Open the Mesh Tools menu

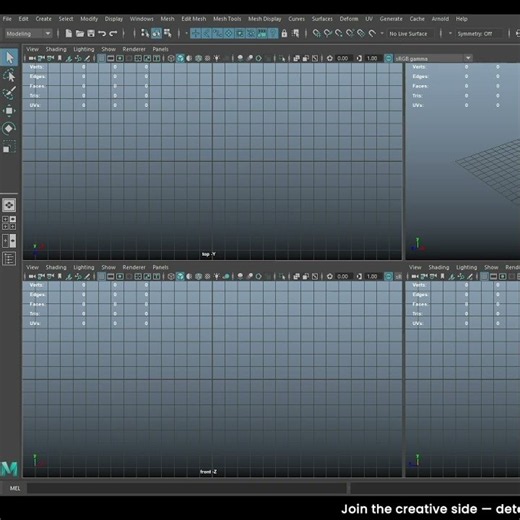tap(227, 19)
